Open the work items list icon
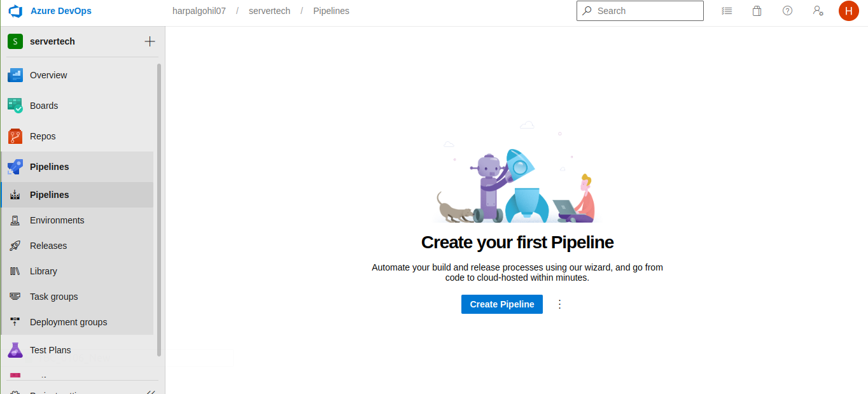Screen dimensions: 868x394 pyautogui.click(x=727, y=11)
